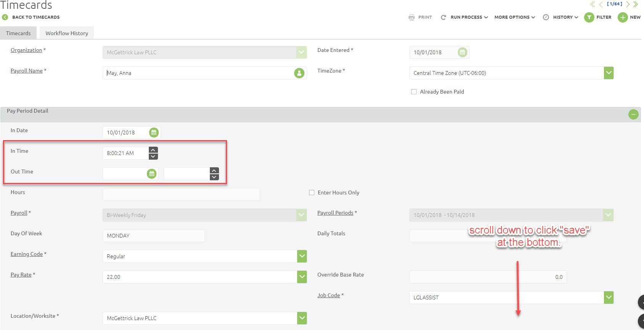
Task: Click the Organization link label
Action: (26, 50)
